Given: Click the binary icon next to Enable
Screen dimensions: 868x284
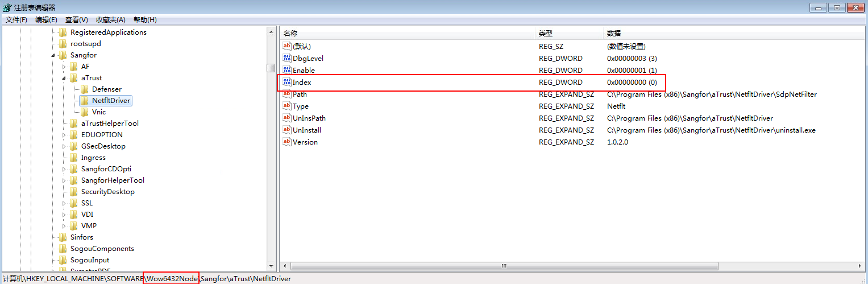Looking at the screenshot, I should point(286,70).
